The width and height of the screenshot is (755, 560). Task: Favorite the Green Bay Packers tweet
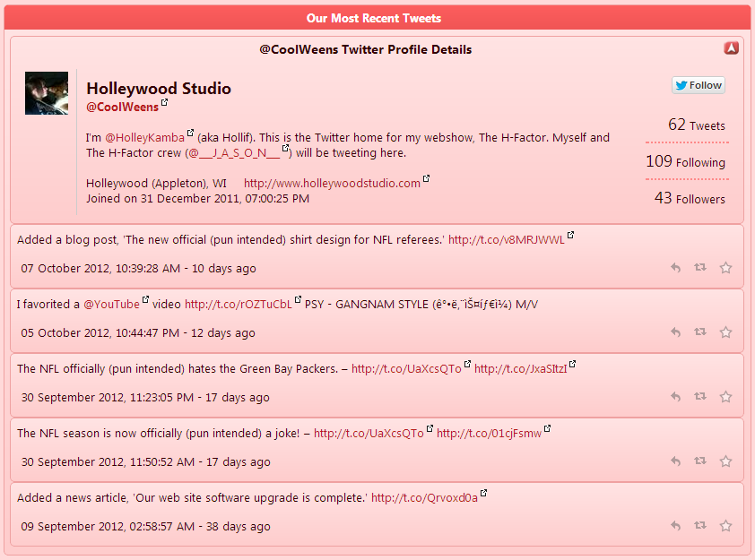725,396
